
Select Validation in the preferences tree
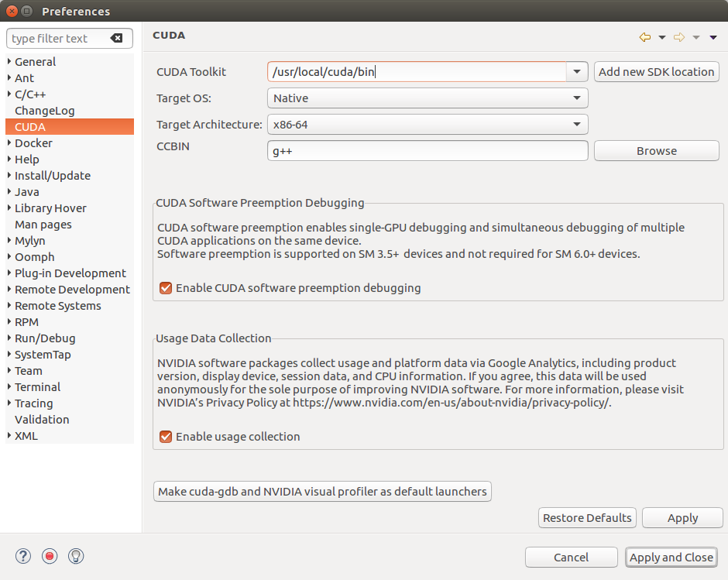[x=42, y=420]
